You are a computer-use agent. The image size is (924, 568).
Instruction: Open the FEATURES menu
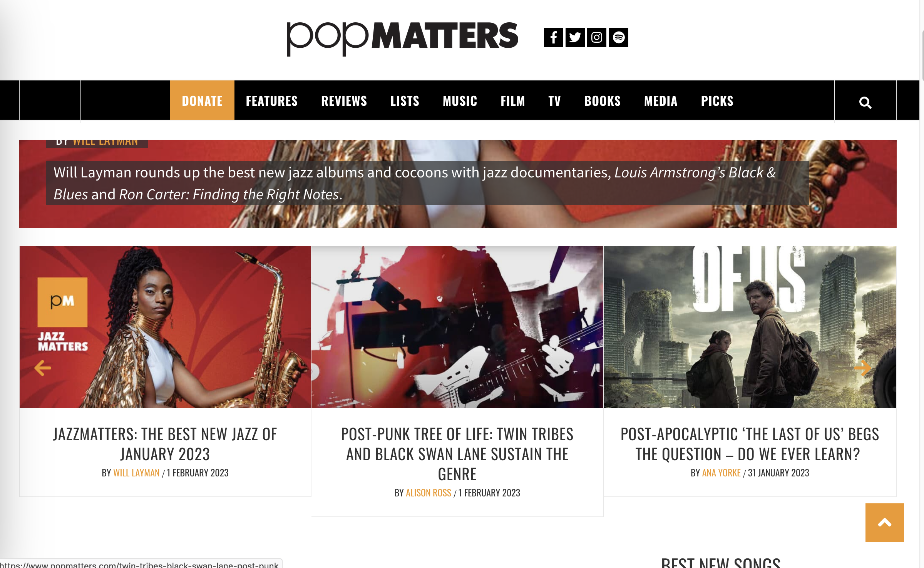[x=272, y=101]
